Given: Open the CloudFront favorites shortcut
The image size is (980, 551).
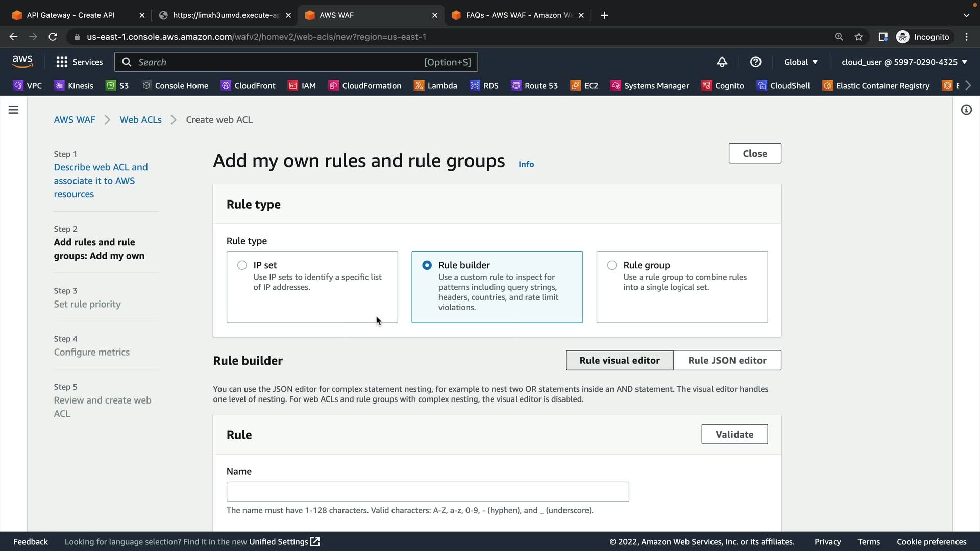Looking at the screenshot, I should pos(248,85).
